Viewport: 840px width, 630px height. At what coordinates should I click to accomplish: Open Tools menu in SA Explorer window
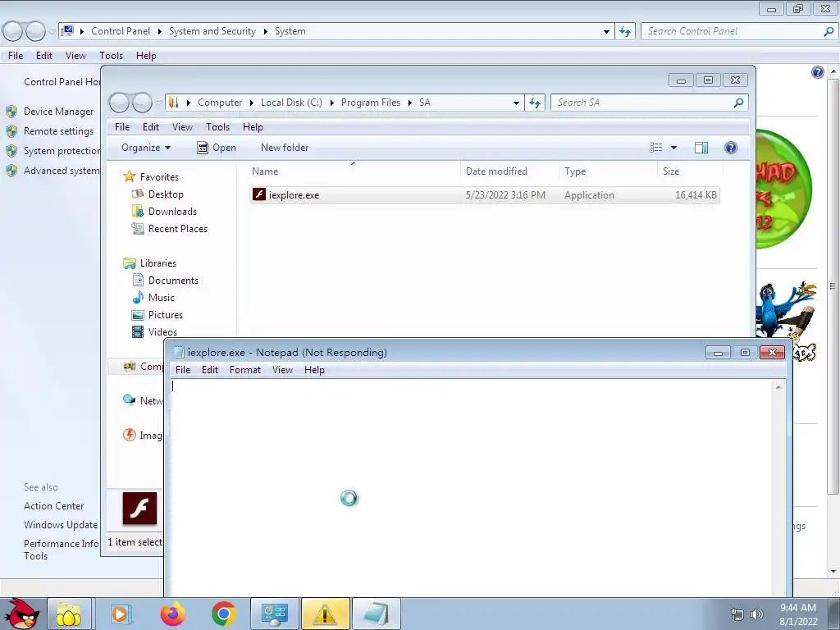(x=217, y=127)
